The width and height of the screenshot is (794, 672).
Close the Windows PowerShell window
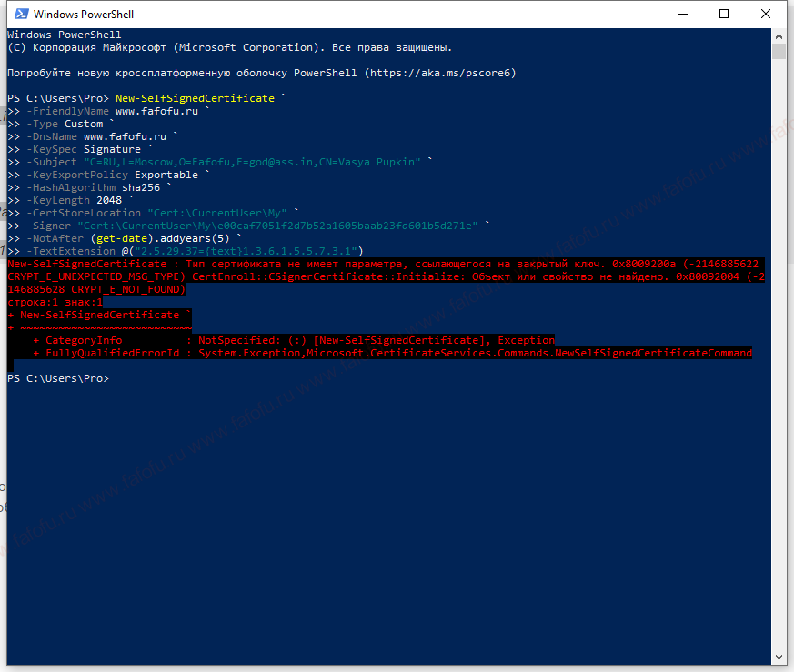click(766, 14)
